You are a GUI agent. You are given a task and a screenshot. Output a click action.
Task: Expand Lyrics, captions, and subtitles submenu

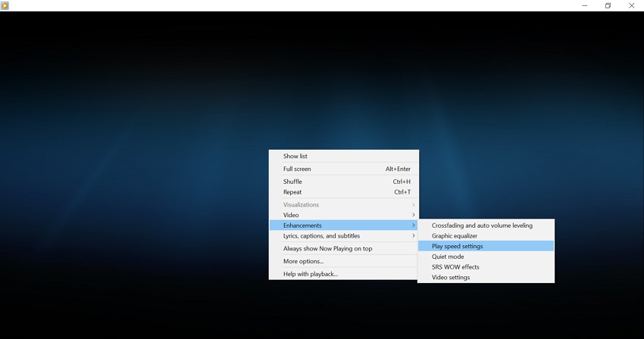[x=344, y=236]
